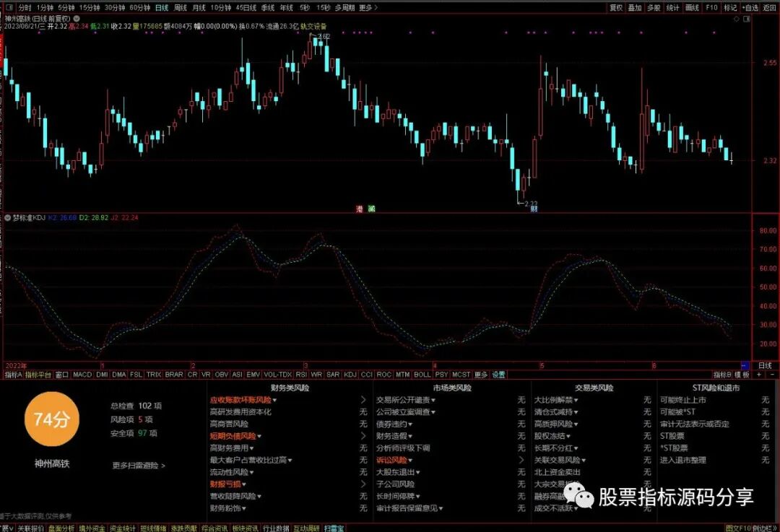Open the 模板 button
780x532 pixels.
(742, 375)
